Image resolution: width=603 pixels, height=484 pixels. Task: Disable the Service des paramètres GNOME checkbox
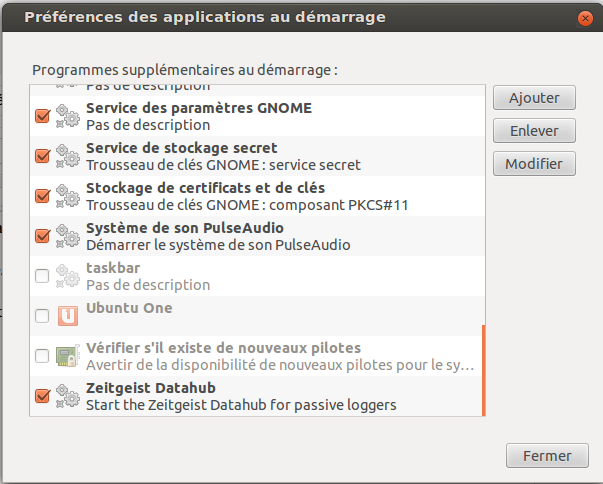tap(42, 116)
